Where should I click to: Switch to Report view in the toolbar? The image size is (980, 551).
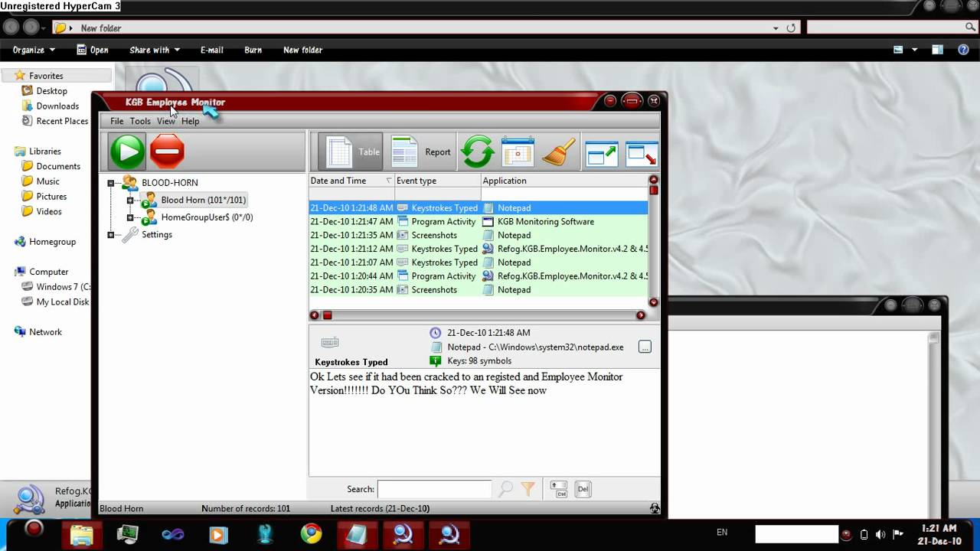pos(421,152)
